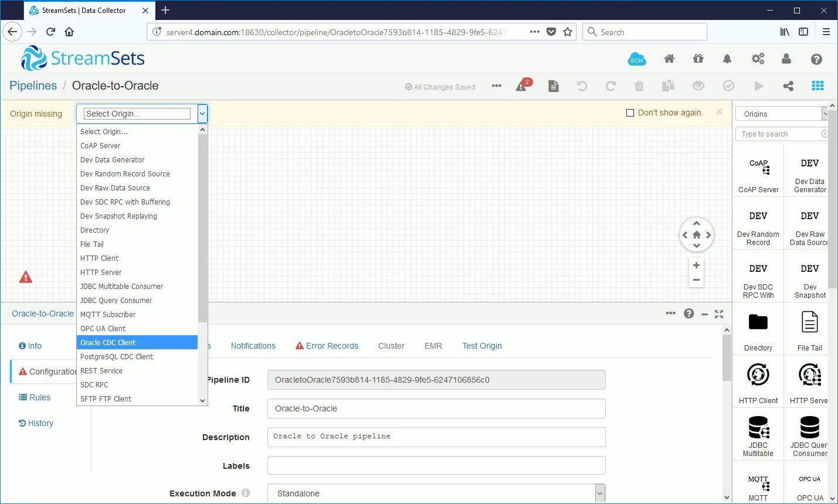
Task: Toggle the stage library grid icon
Action: pos(817,86)
